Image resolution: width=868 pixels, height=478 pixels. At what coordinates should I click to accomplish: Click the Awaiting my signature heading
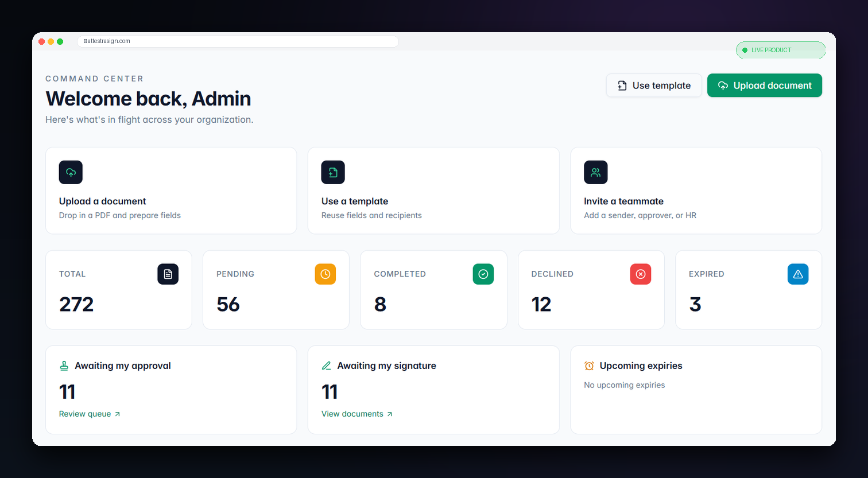tap(386, 366)
